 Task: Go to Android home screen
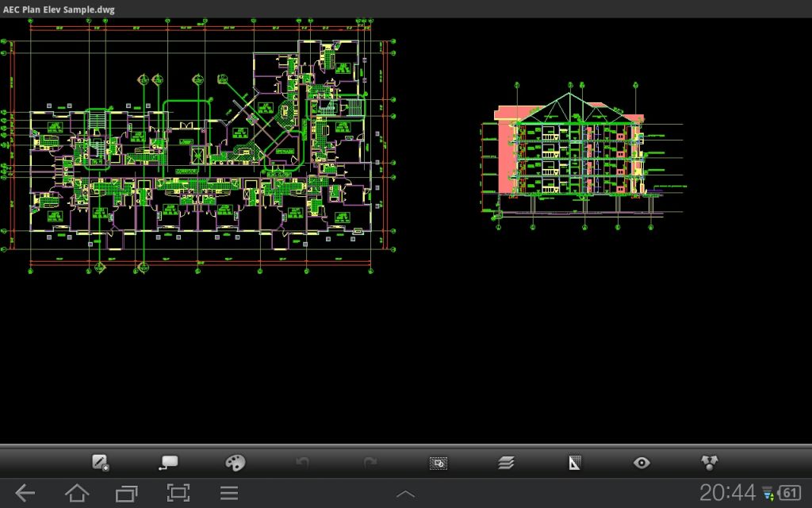[x=77, y=492]
